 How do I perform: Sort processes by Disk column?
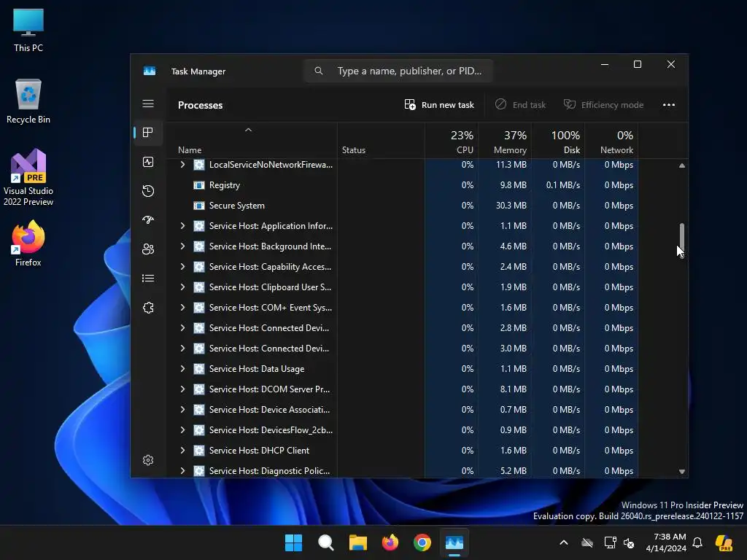click(x=558, y=141)
